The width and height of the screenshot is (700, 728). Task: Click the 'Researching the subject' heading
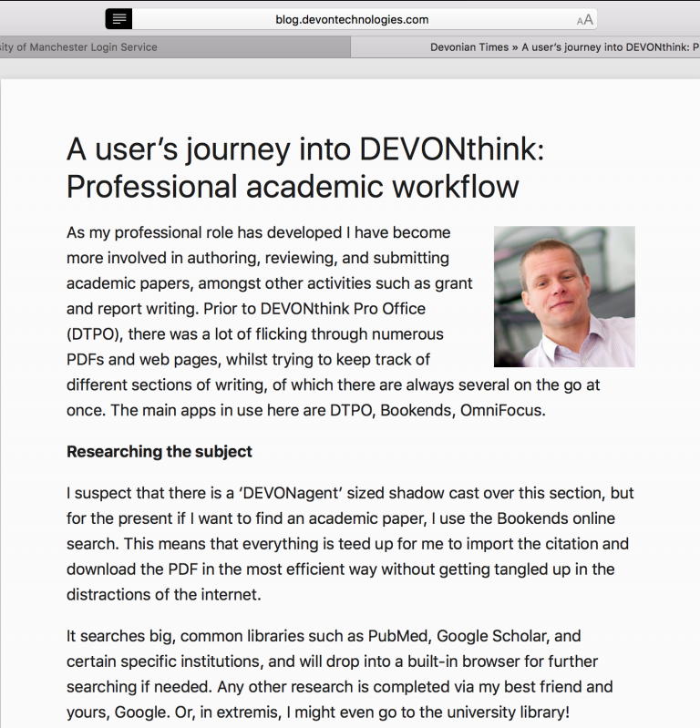[x=160, y=451]
